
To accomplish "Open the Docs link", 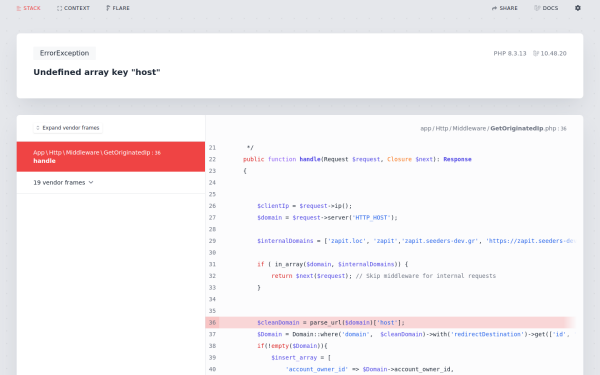I will [546, 8].
